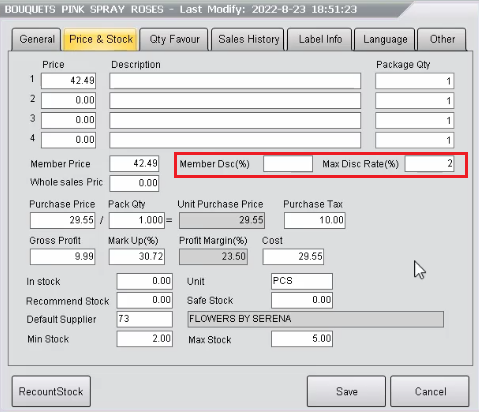Edit Package Qty field in row 2
The width and height of the screenshot is (479, 412).
(x=415, y=101)
